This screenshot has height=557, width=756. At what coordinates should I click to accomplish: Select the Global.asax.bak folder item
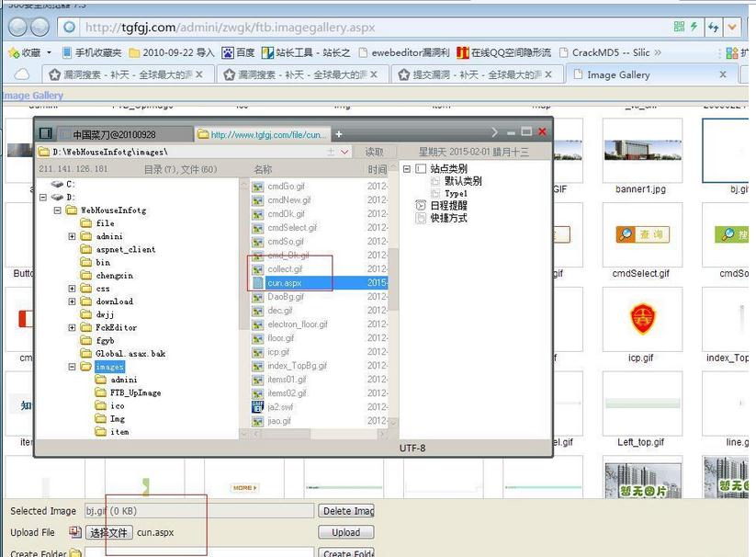click(x=123, y=354)
